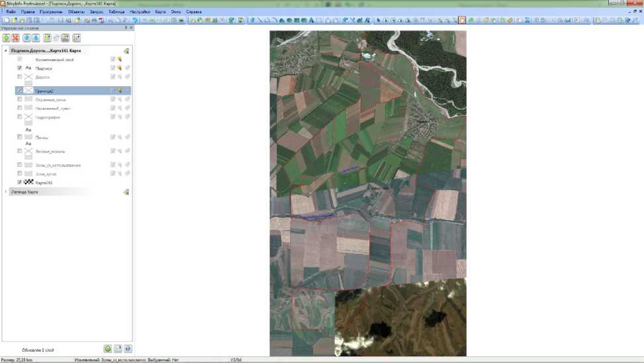Activate the highlighted Grabber hand tool
644x363 pixels.
pos(462,20)
